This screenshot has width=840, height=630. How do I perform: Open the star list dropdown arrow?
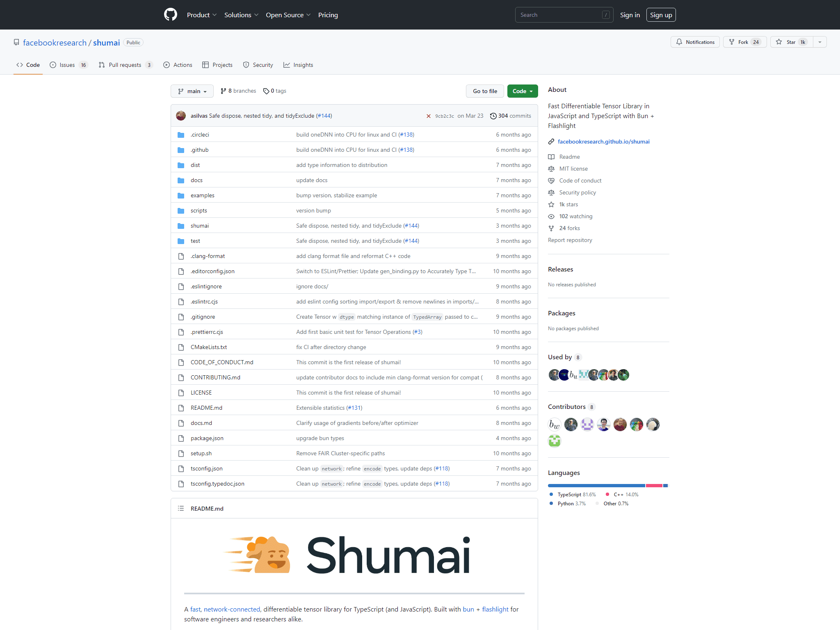pos(819,42)
